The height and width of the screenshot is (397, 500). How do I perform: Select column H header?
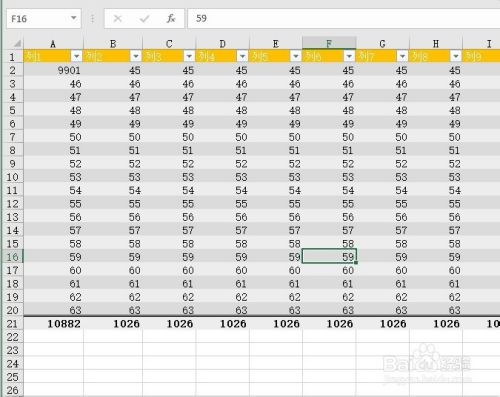[436, 44]
